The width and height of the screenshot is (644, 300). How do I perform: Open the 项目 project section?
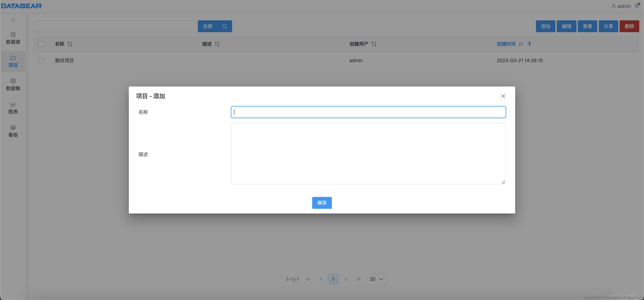13,61
